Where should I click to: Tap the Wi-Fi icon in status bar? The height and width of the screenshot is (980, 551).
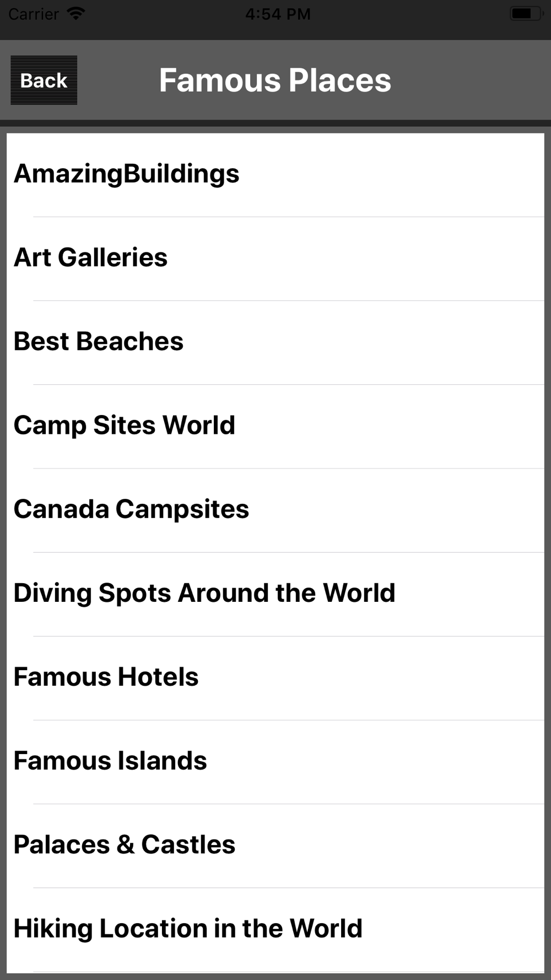(x=75, y=14)
